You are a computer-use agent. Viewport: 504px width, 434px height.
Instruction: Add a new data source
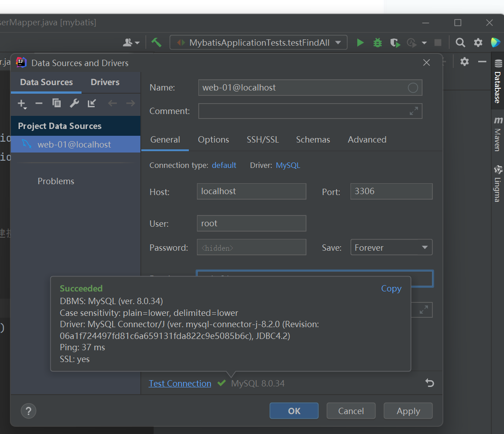click(22, 104)
